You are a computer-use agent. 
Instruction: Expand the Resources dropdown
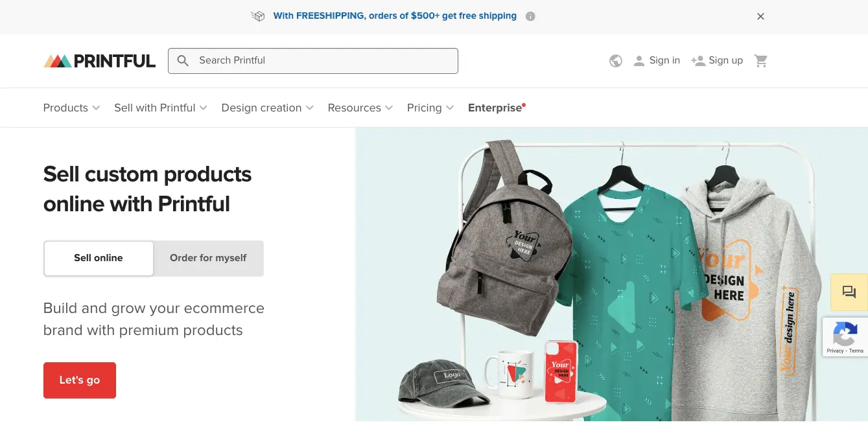pos(358,108)
